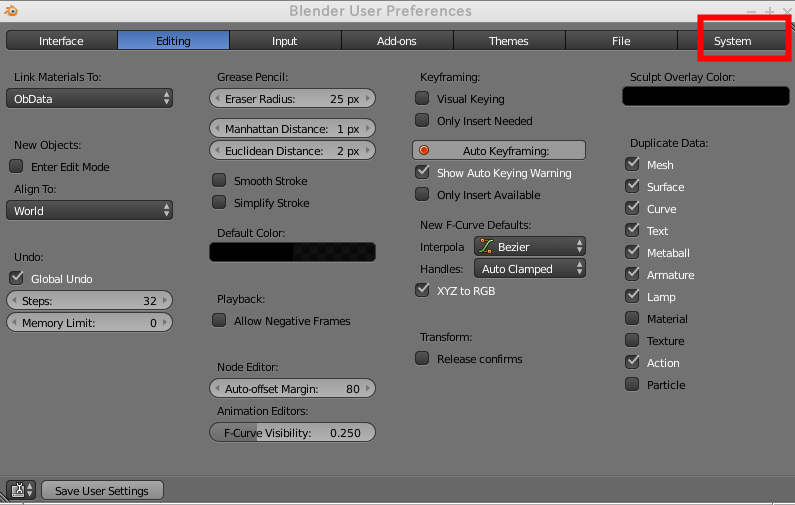Click the Bezier interpolation curve icon
Image resolution: width=795 pixels, height=505 pixels.
click(x=486, y=246)
